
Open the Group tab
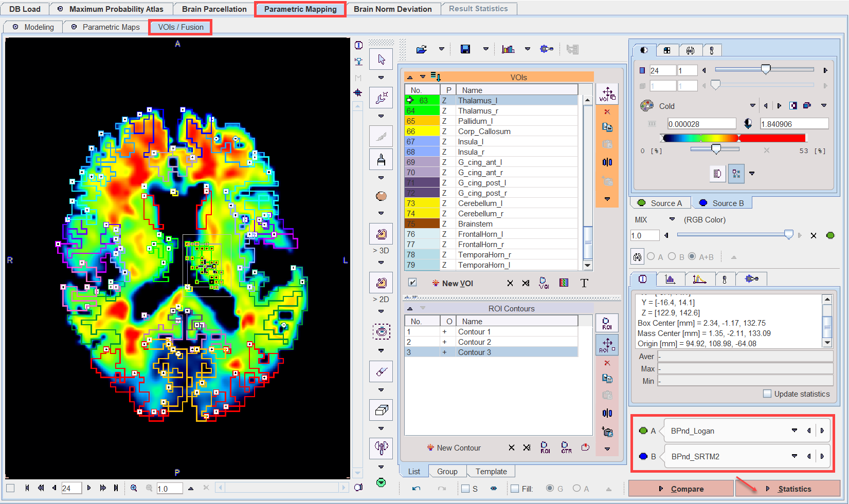[x=447, y=471]
